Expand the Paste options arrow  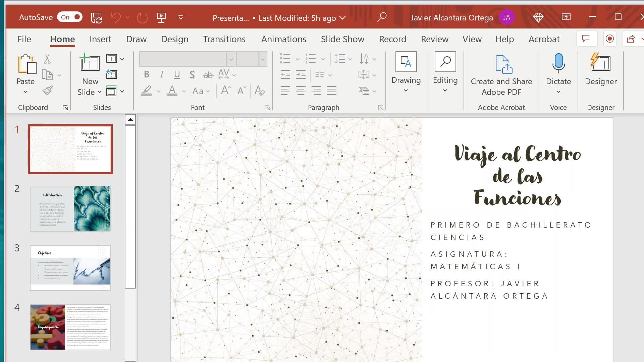[25, 92]
